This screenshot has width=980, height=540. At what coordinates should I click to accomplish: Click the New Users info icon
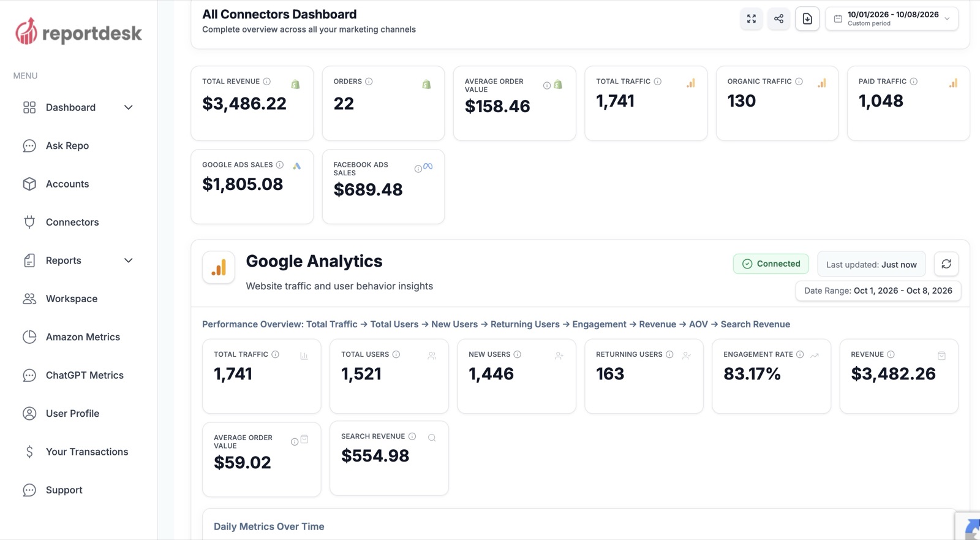(518, 354)
